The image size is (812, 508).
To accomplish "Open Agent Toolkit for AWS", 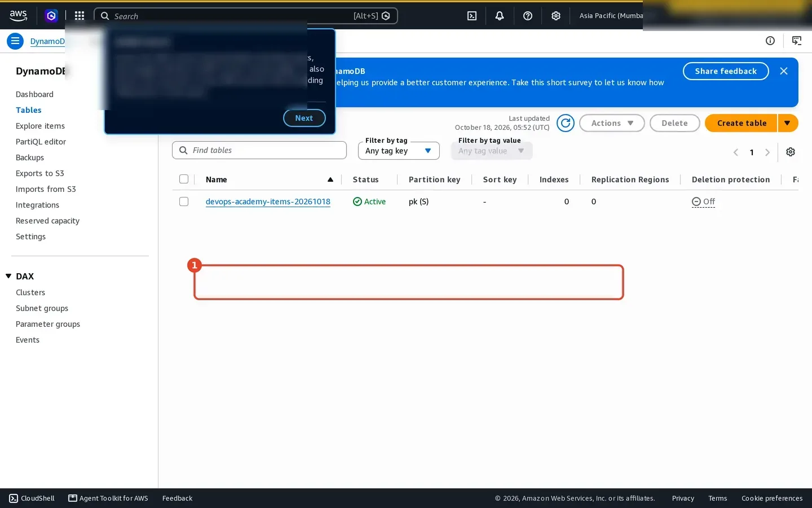I will [108, 498].
